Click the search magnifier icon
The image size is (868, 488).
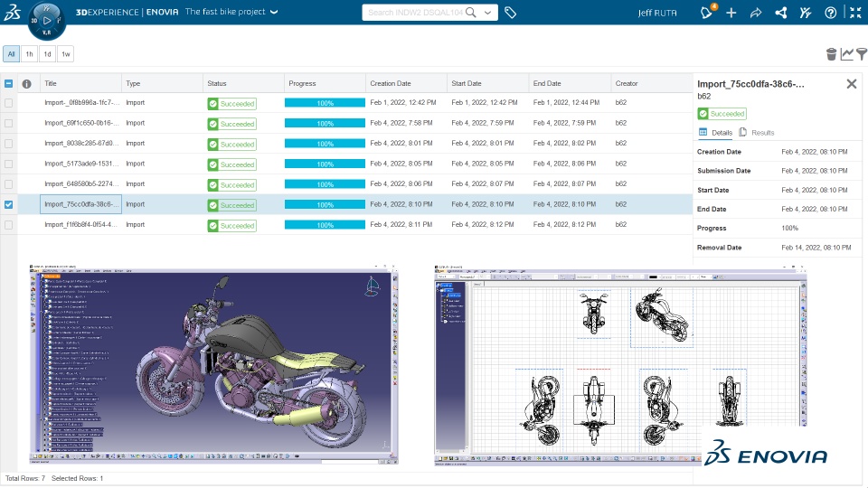click(x=470, y=12)
